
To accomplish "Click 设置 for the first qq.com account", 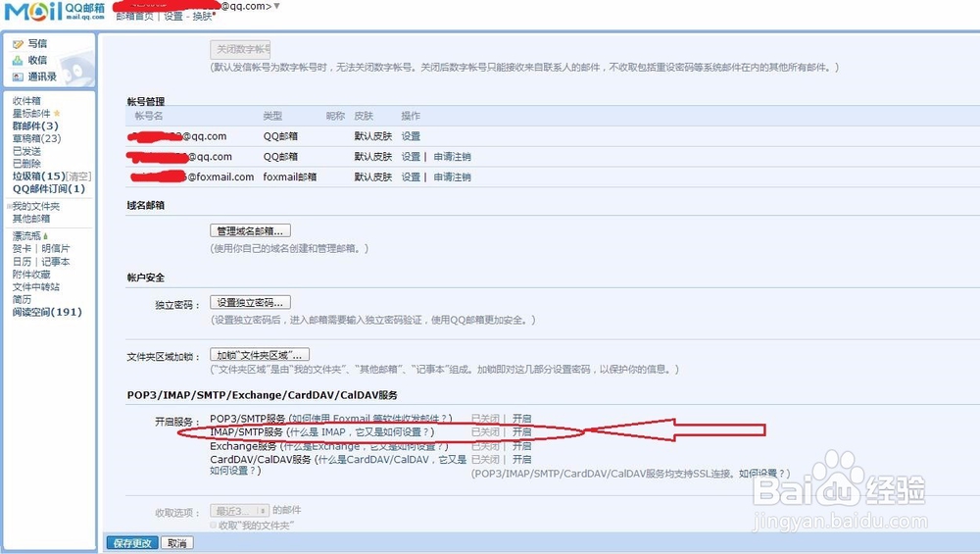I will click(x=411, y=136).
